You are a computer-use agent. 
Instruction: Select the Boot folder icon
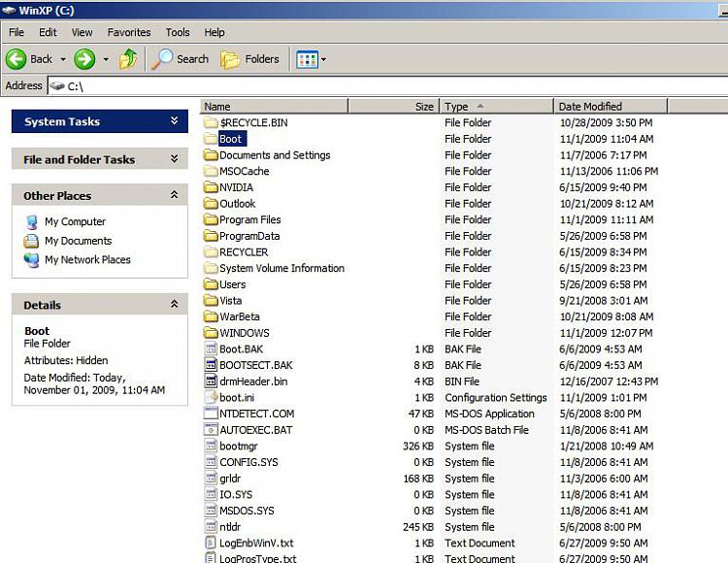[211, 139]
